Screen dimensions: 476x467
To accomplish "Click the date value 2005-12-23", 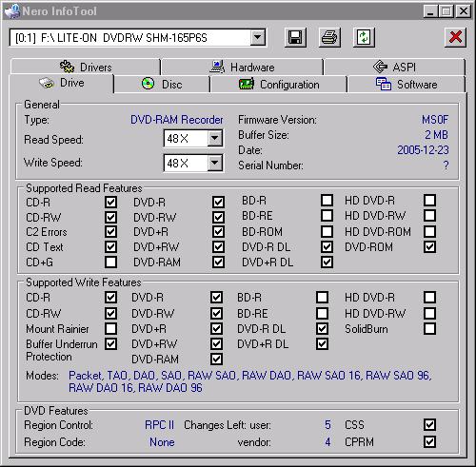I will tap(423, 149).
